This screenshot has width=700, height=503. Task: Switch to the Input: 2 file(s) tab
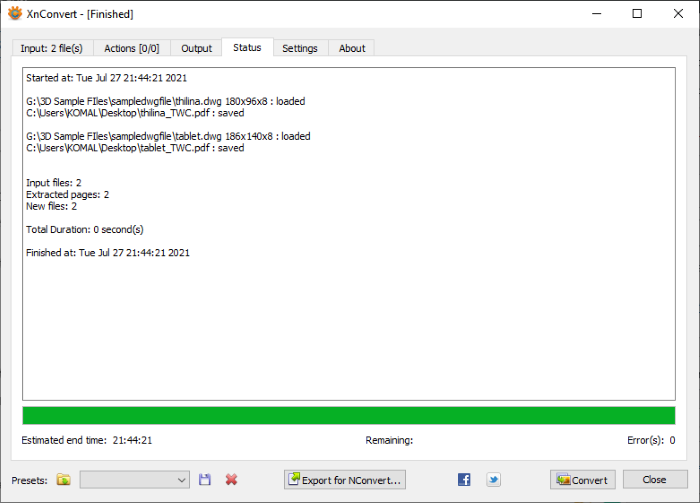click(52, 48)
